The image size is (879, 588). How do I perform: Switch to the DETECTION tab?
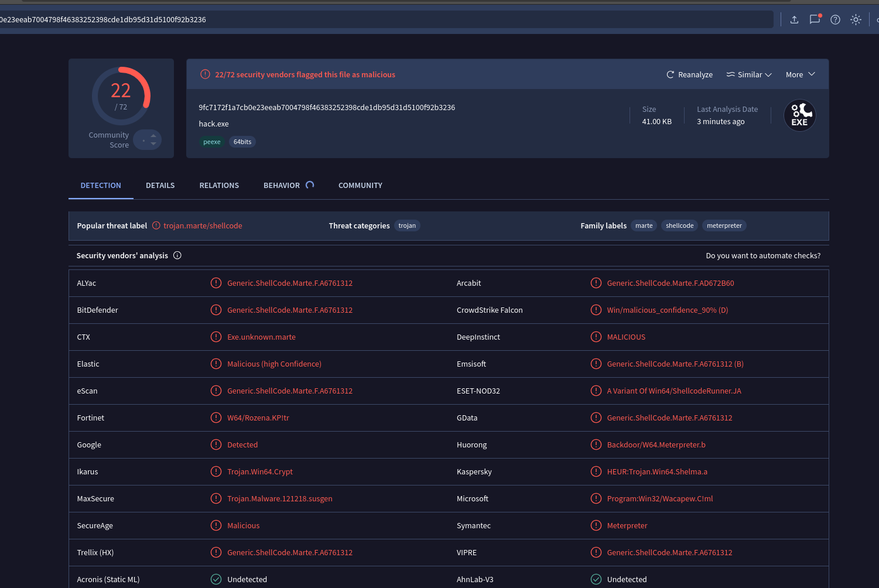pyautogui.click(x=101, y=185)
